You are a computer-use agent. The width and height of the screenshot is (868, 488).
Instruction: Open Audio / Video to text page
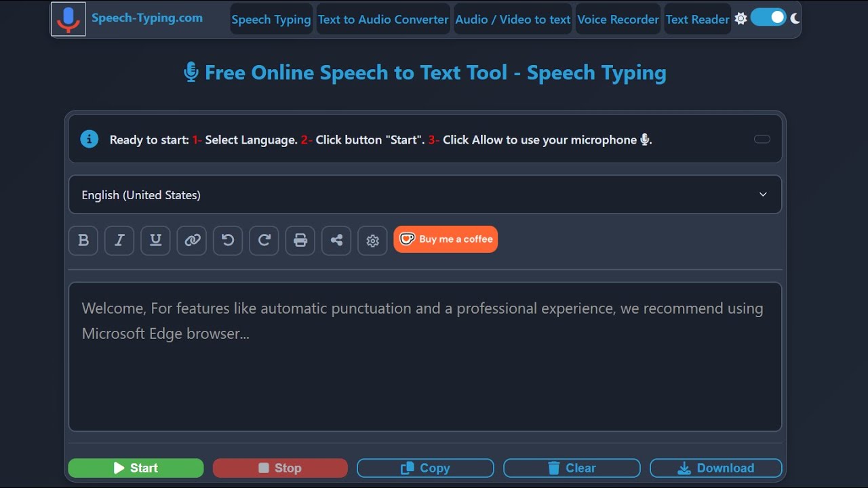(x=513, y=19)
